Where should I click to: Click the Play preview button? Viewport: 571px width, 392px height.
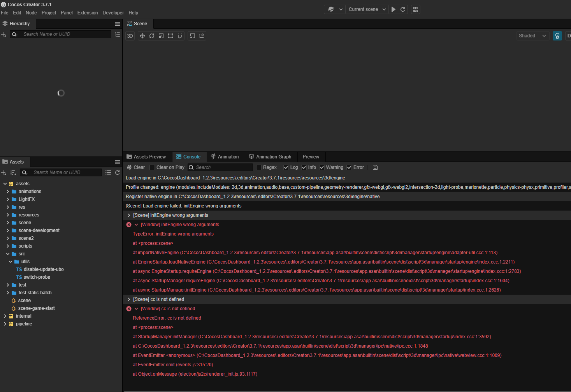(x=394, y=9)
